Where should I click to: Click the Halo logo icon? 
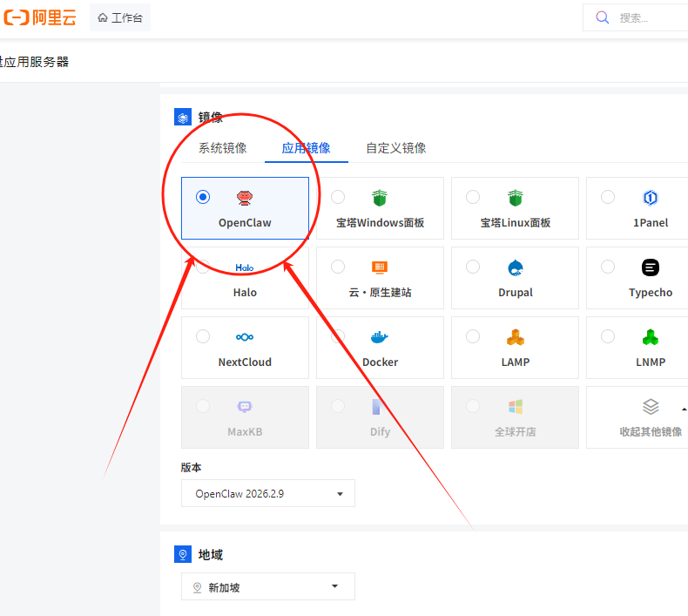pyautogui.click(x=245, y=267)
